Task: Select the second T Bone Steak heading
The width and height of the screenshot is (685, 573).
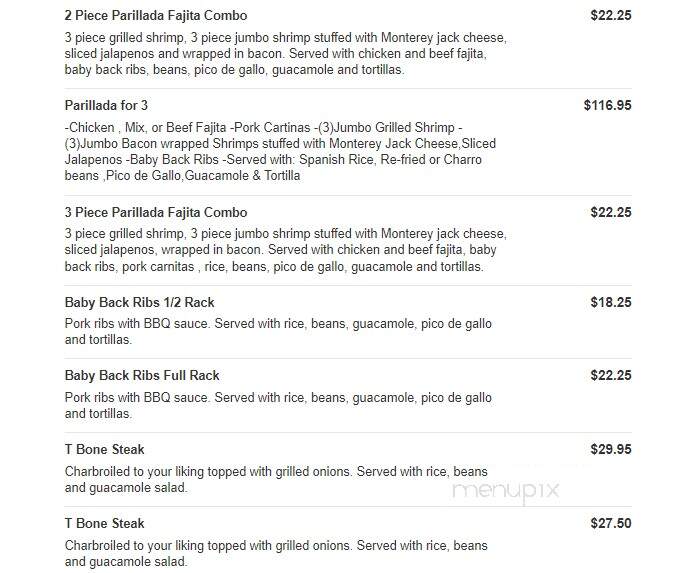Action: pos(104,524)
